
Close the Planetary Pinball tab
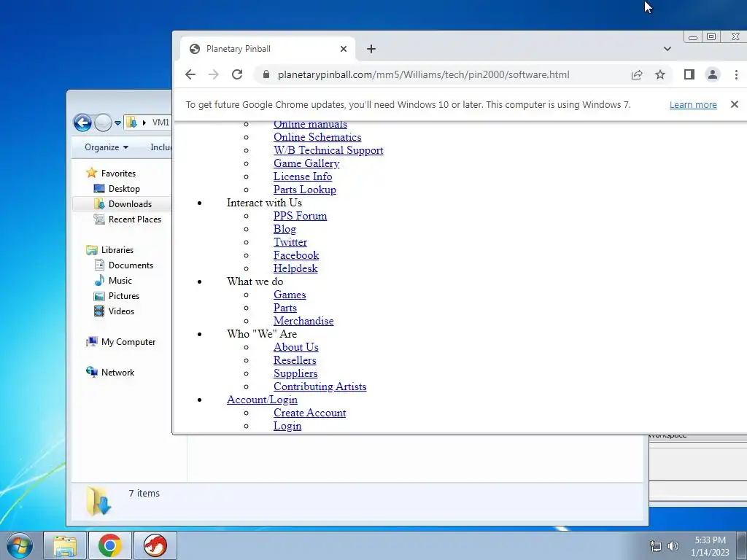tap(344, 49)
